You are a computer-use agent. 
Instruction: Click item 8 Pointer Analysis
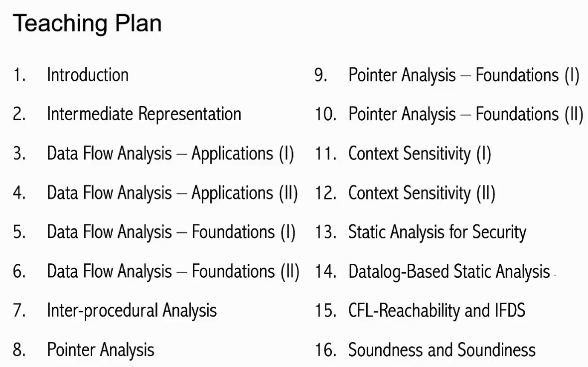coord(101,350)
